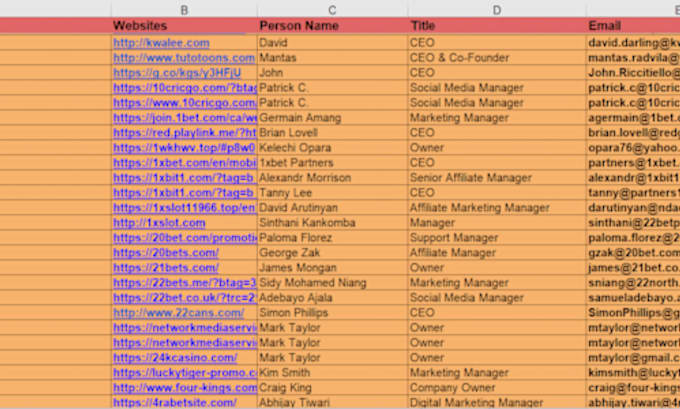The height and width of the screenshot is (409, 680).
Task: Open the https://luckytiger-promo link
Action: click(x=185, y=372)
